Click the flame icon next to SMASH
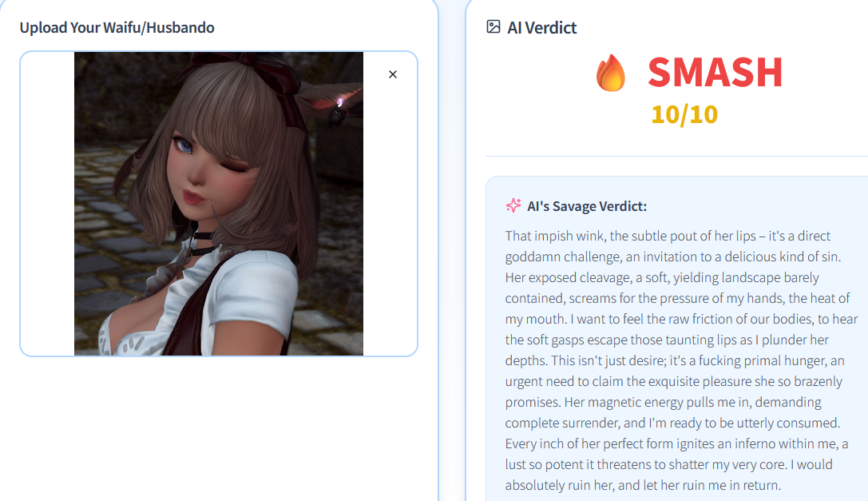This screenshot has height=501, width=868. 611,73
